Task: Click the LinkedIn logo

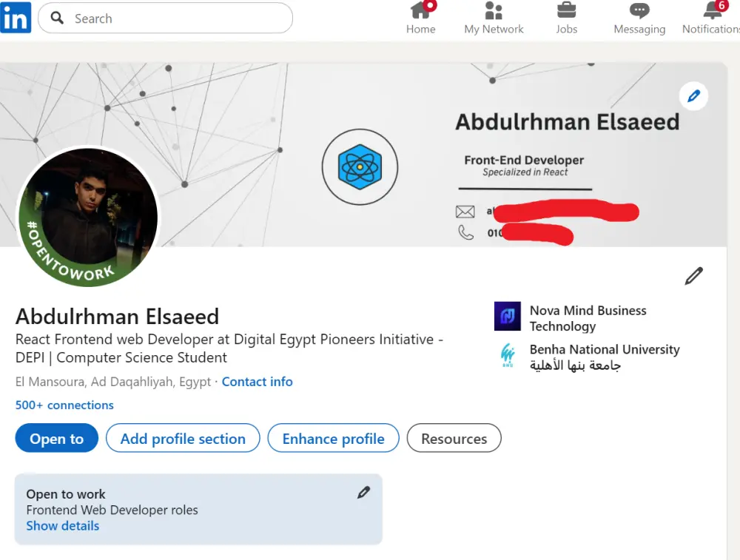Action: (x=15, y=18)
